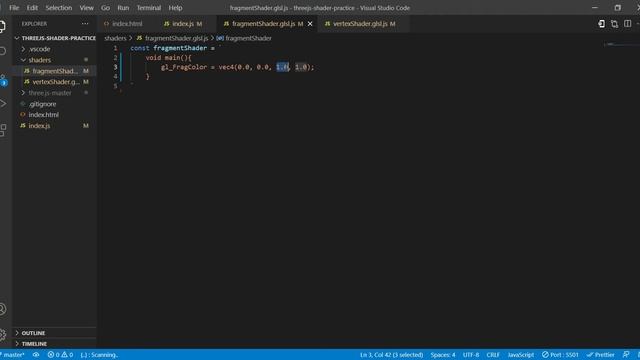This screenshot has height=360, width=640.
Task: Click line number 1 in gutter
Action: pyautogui.click(x=115, y=48)
